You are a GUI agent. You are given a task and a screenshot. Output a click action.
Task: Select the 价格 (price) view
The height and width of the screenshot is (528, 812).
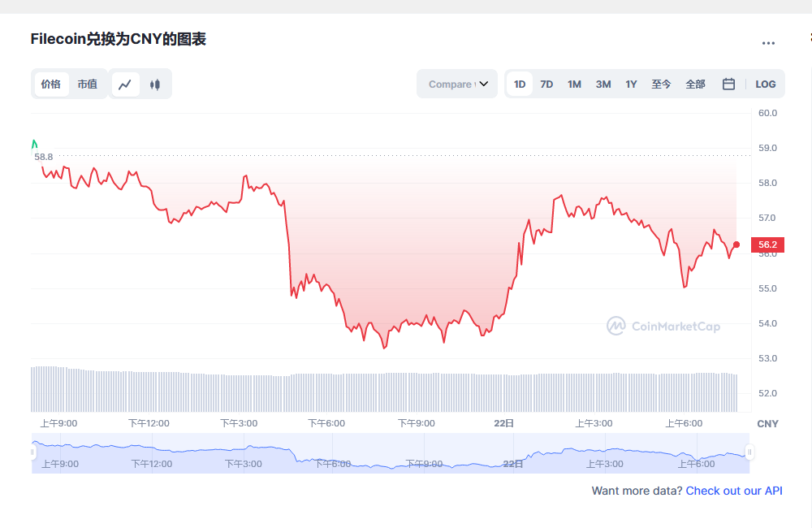pyautogui.click(x=50, y=84)
